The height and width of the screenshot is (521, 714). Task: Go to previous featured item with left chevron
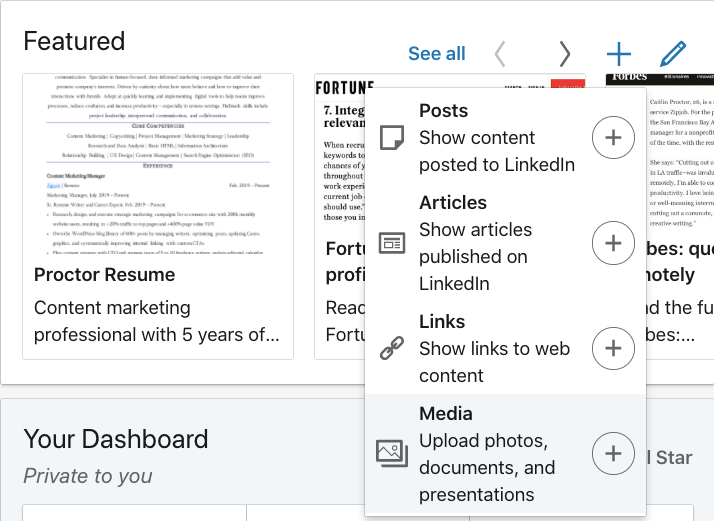[500, 54]
